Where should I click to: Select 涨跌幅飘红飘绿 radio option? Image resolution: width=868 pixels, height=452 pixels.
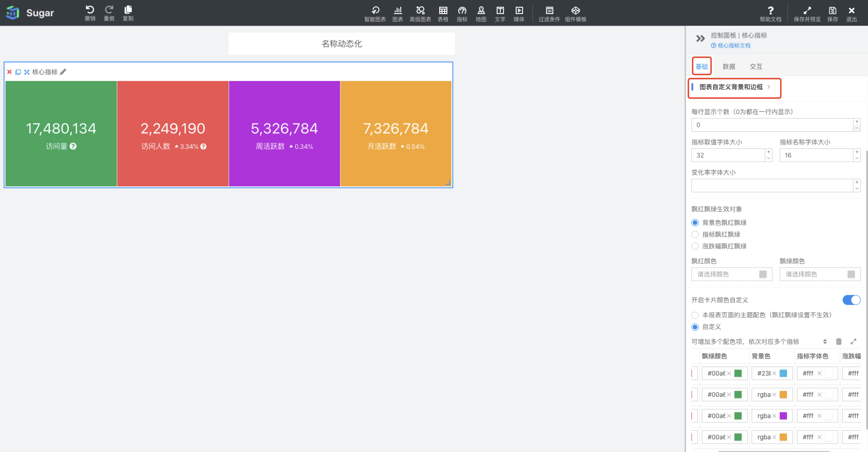coord(695,246)
